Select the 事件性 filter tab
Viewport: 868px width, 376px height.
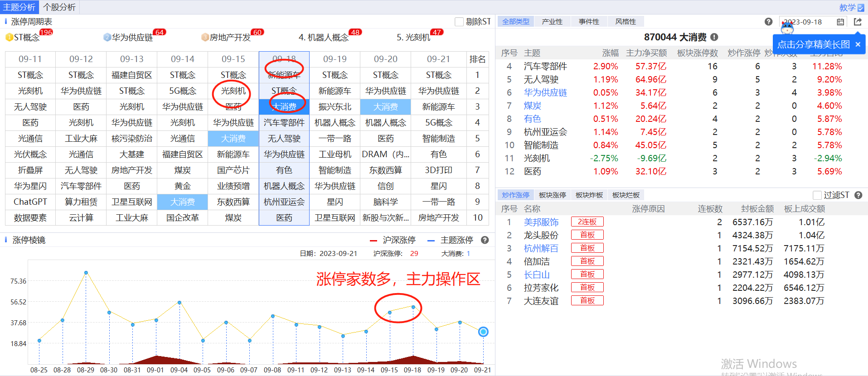pos(589,22)
